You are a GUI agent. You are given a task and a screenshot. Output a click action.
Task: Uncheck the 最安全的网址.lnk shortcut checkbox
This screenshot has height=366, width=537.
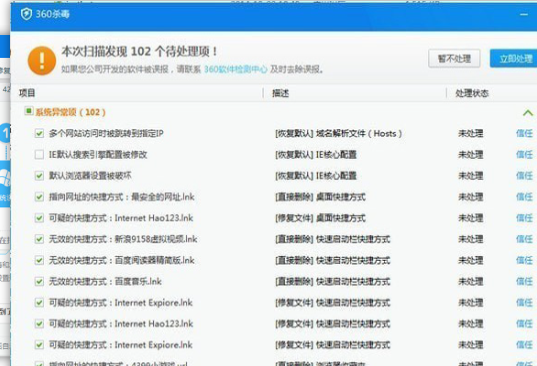[x=39, y=197]
